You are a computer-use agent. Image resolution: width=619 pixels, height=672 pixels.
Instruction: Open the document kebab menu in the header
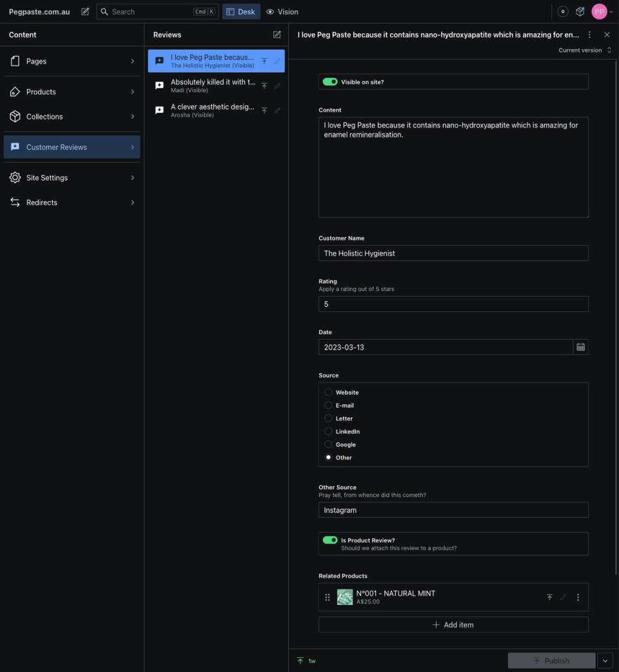point(590,34)
